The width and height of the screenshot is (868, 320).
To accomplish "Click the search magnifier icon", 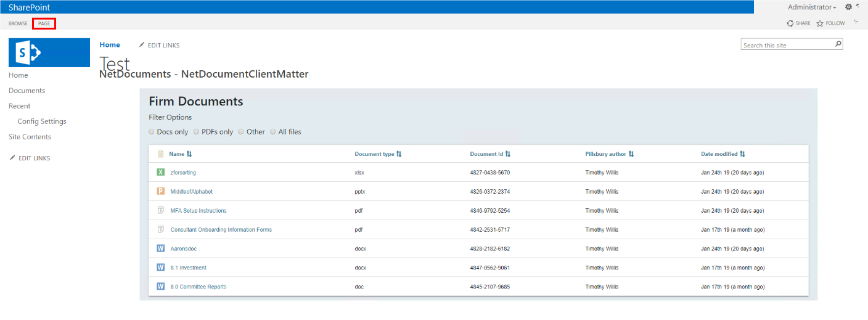I will click(838, 44).
